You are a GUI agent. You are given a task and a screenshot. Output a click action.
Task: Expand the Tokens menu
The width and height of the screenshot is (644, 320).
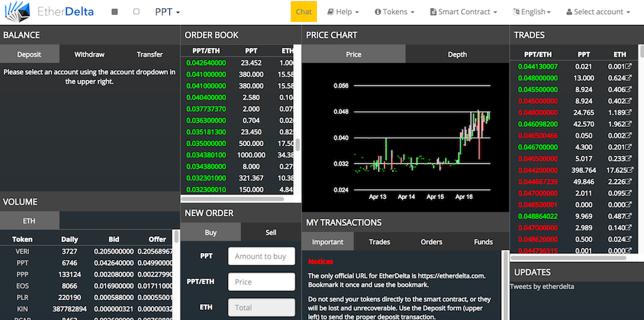pos(394,12)
